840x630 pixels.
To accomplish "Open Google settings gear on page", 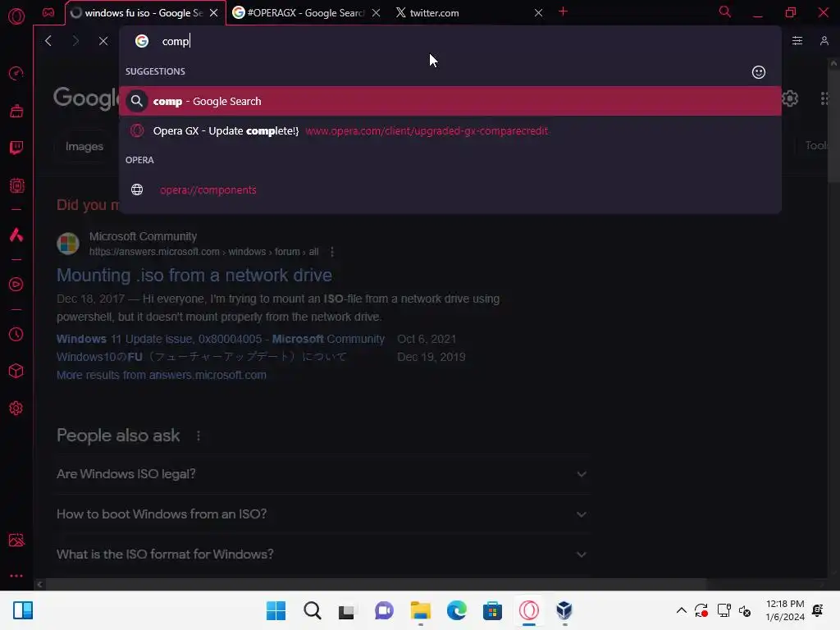I will (789, 98).
